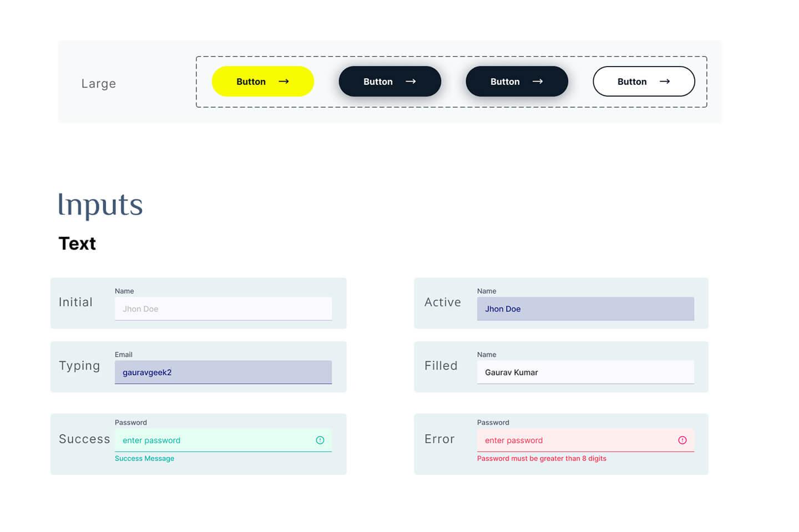Click the arrow icon in the white outlined button
Image resolution: width=799 pixels, height=532 pixels.
coord(664,82)
